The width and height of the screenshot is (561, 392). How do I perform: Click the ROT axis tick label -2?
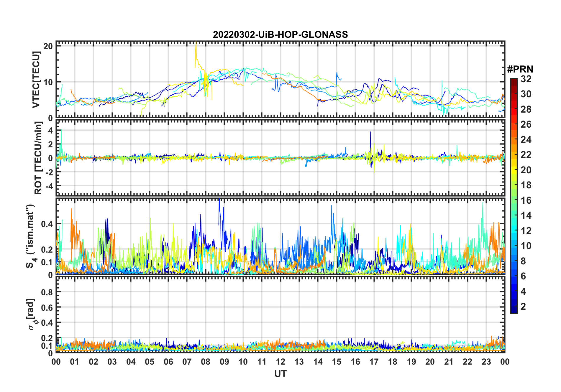49,172
